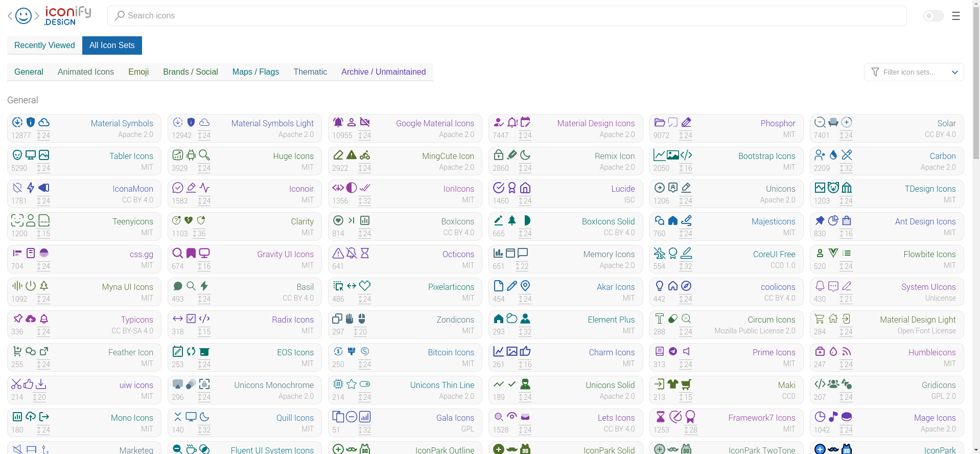Click the Iconify Design logo

pos(67,16)
